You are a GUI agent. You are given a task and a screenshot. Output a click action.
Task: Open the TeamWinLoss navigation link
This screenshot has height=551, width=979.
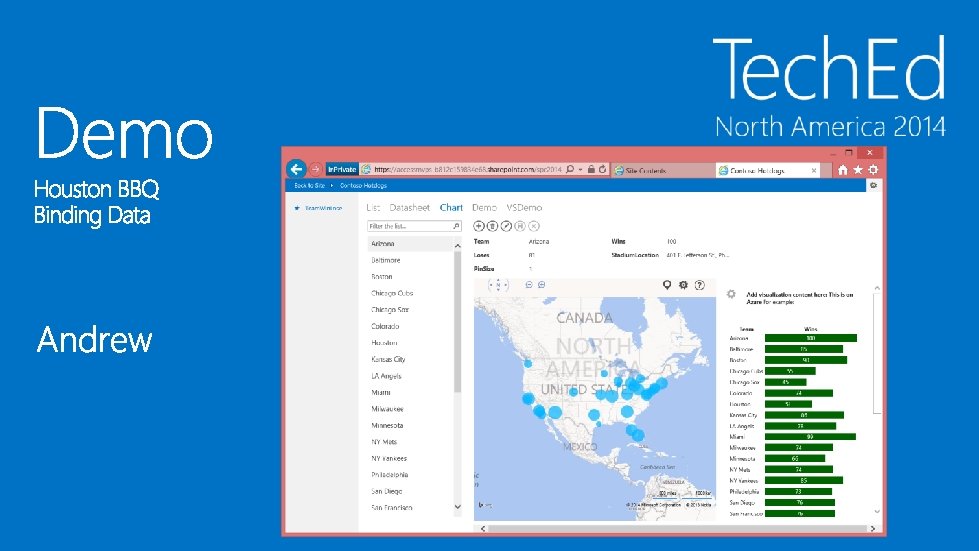pyautogui.click(x=323, y=208)
